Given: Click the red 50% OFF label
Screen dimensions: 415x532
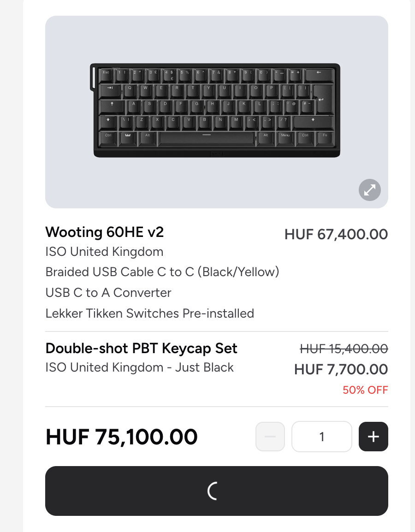Looking at the screenshot, I should point(365,390).
